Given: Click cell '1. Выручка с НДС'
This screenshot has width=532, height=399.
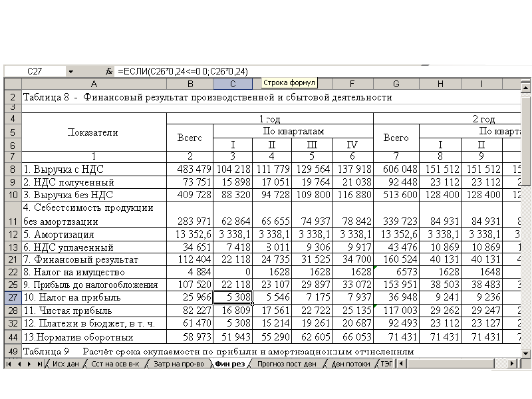Looking at the screenshot, I should (x=94, y=170).
